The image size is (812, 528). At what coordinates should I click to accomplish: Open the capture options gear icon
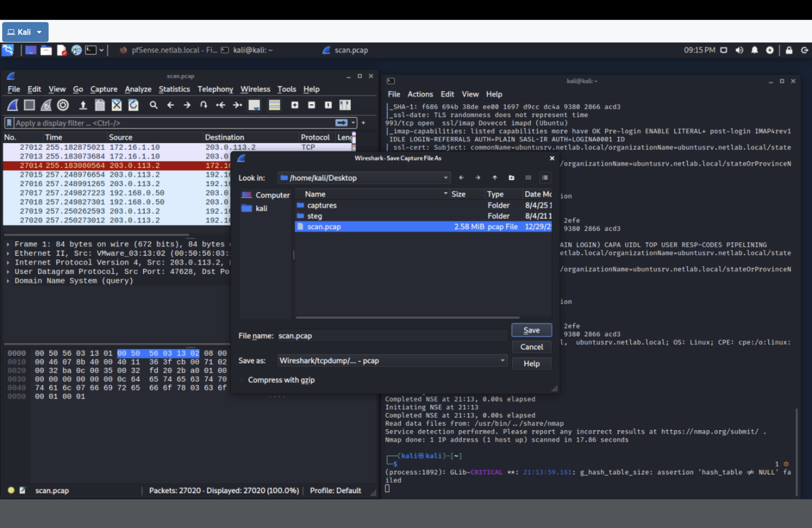click(x=63, y=105)
